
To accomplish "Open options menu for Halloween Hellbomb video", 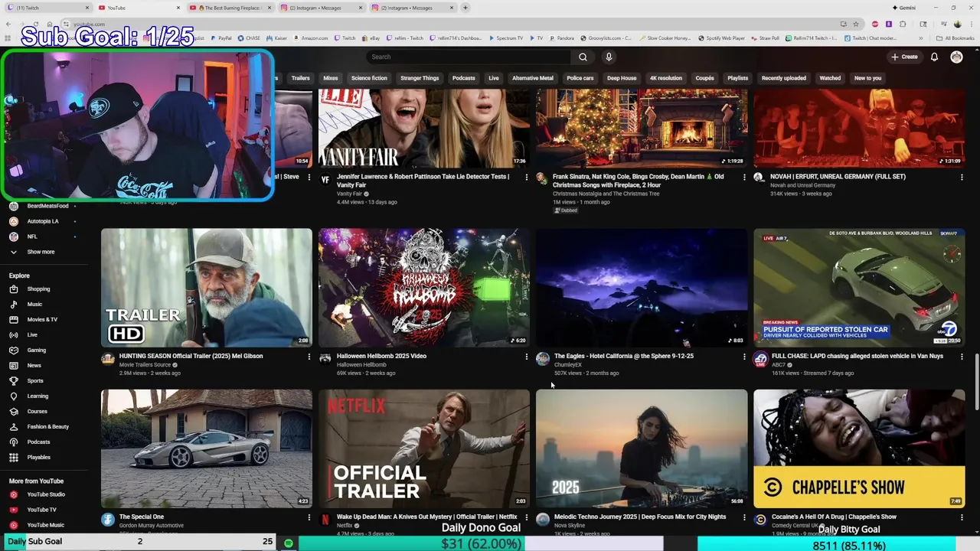I will (527, 357).
